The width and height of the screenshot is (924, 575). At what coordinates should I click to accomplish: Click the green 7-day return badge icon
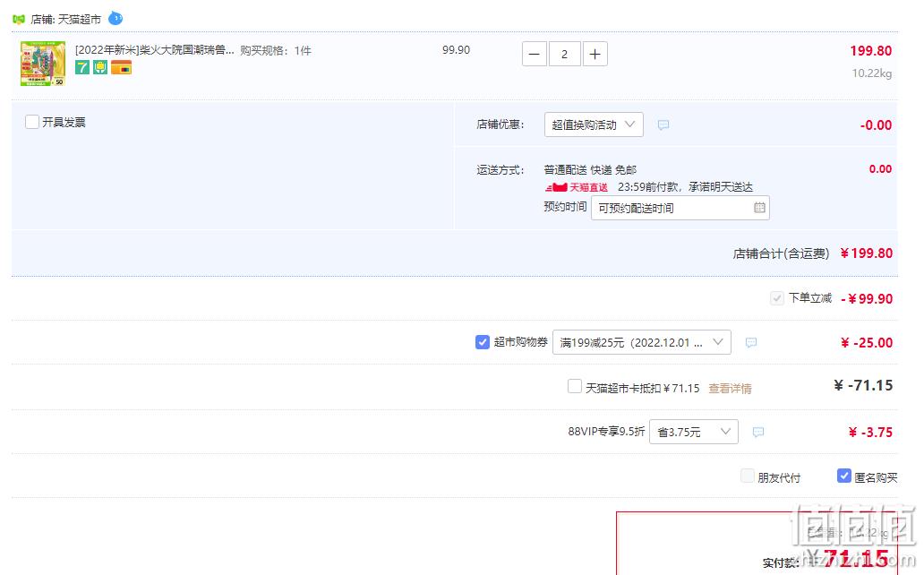(x=82, y=67)
